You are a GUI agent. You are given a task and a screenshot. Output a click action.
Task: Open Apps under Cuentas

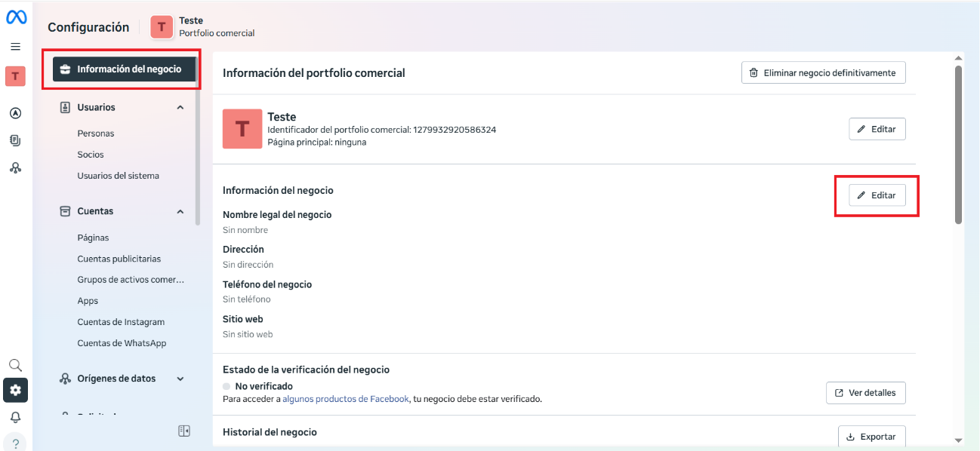pos(88,301)
